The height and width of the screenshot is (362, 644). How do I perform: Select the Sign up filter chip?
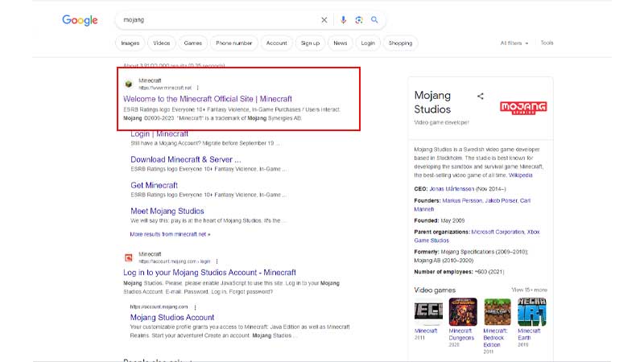pyautogui.click(x=310, y=43)
